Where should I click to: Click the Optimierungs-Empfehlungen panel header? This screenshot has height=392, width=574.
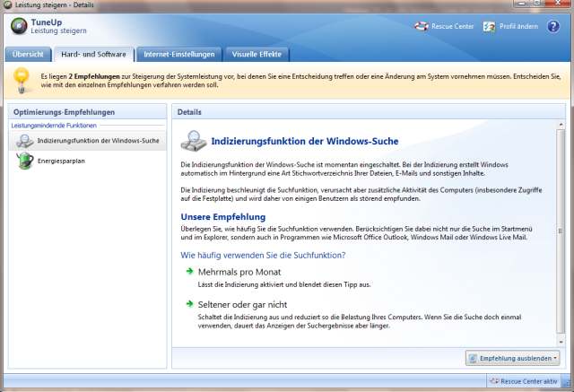tap(87, 112)
